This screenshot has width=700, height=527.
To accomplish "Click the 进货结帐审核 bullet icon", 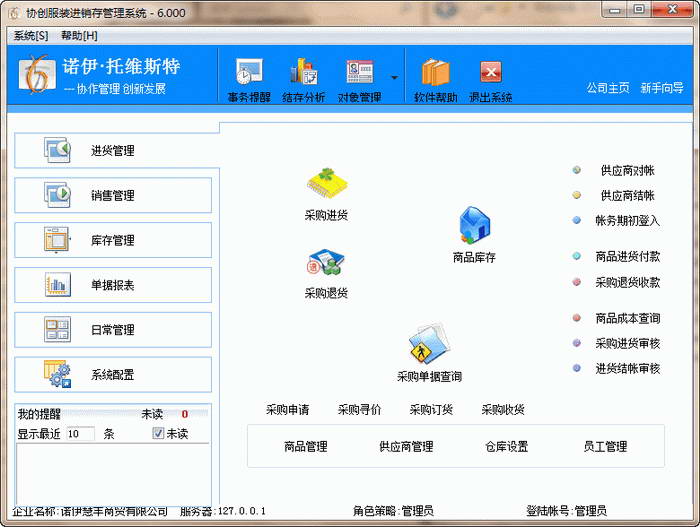I will coord(577,368).
